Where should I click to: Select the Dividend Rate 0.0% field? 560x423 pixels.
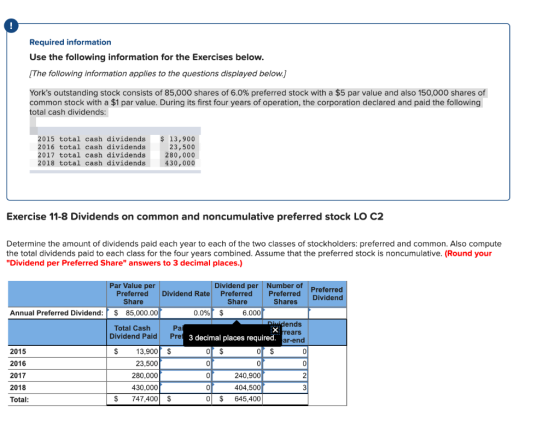tap(186, 313)
